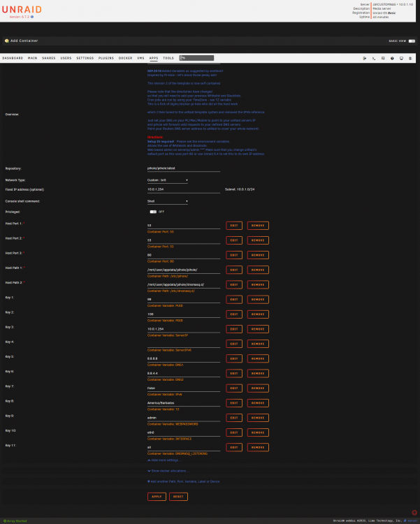420x524 pixels.
Task: Click the Unraid logo
Action: pos(22,9)
